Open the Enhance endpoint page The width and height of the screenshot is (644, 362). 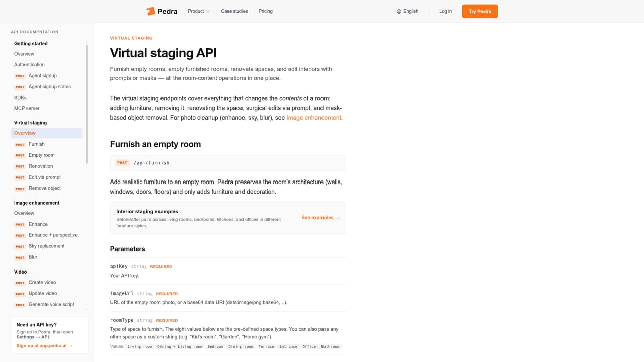pos(38,224)
